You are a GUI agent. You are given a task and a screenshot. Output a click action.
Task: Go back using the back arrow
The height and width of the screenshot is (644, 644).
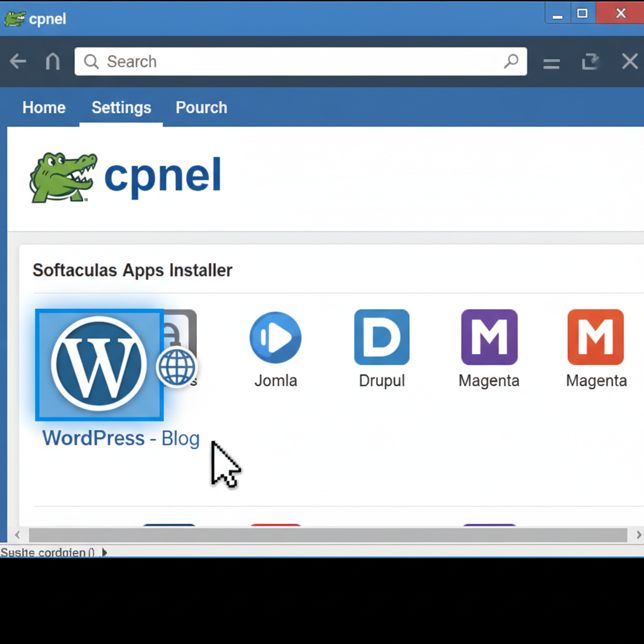point(18,62)
